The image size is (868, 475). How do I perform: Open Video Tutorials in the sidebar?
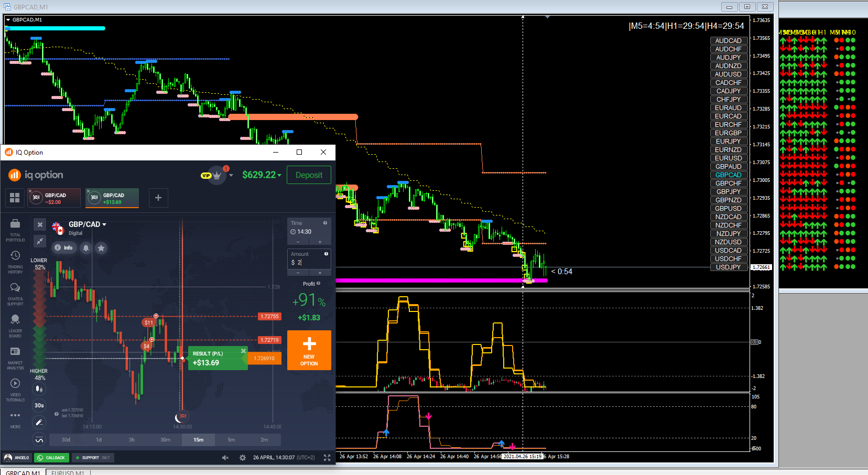[x=15, y=390]
